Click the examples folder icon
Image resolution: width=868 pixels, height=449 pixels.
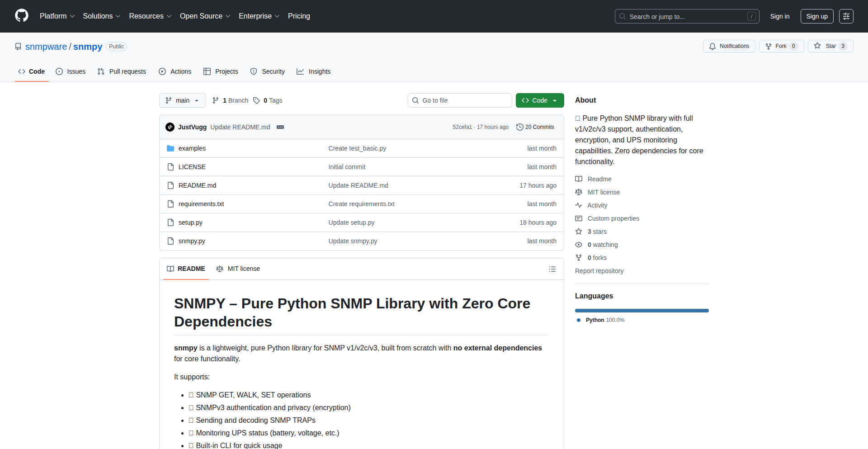pyautogui.click(x=170, y=148)
